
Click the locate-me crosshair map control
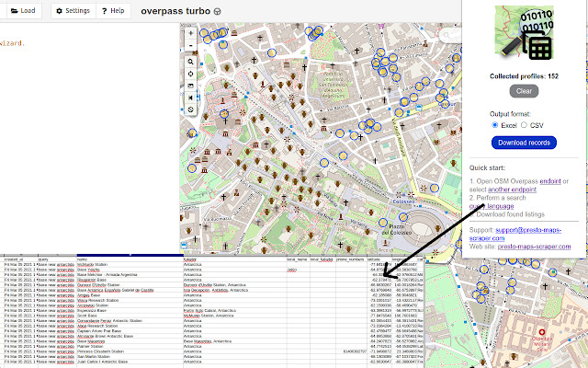190,74
